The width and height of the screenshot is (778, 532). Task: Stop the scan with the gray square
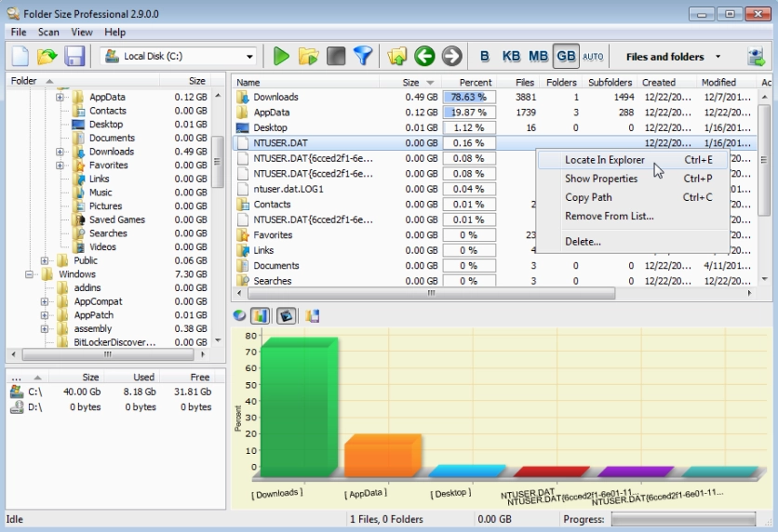click(x=336, y=57)
